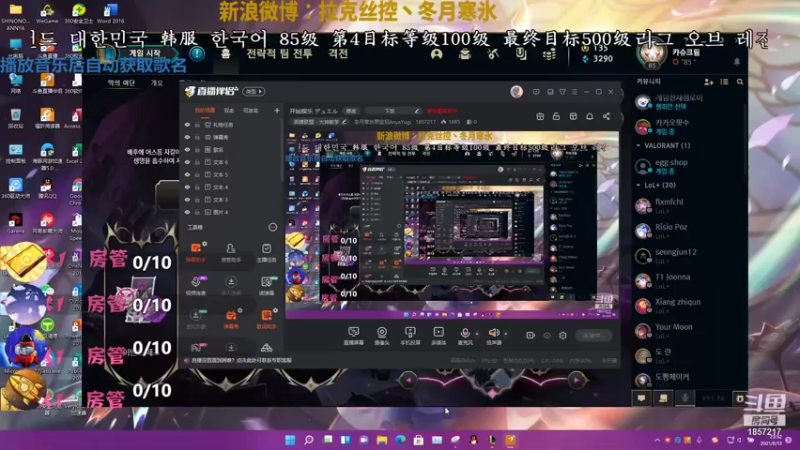Open the 视频连麦 microphone tool
The image size is (800, 450).
(195, 286)
